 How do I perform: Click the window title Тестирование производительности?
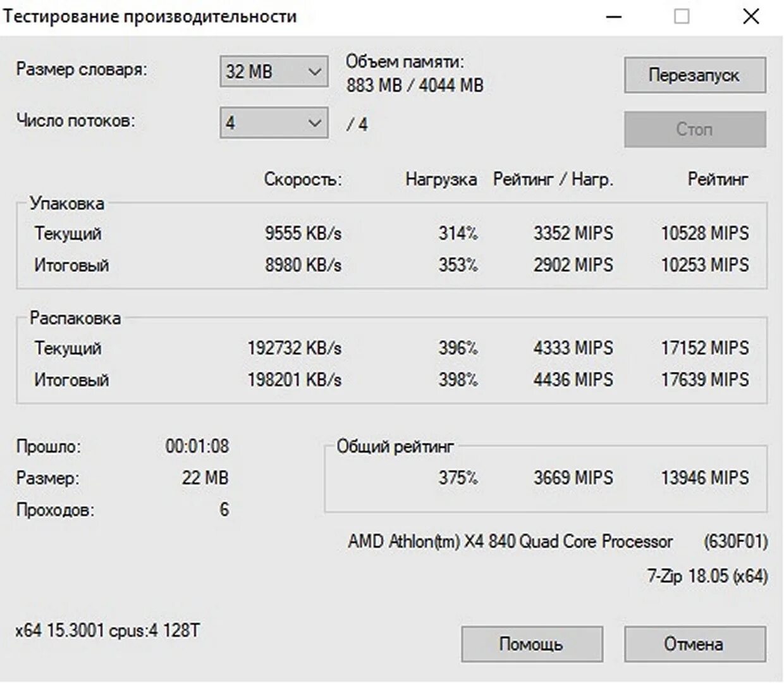click(150, 16)
